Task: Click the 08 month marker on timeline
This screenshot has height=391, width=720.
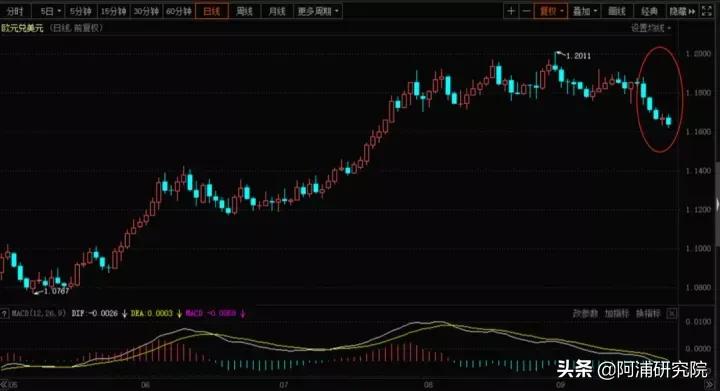Action: pyautogui.click(x=428, y=385)
